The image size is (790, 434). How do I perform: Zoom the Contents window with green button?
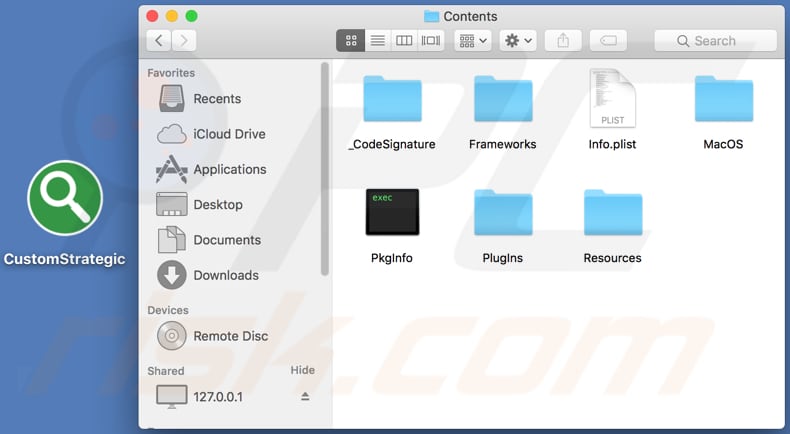tap(191, 16)
